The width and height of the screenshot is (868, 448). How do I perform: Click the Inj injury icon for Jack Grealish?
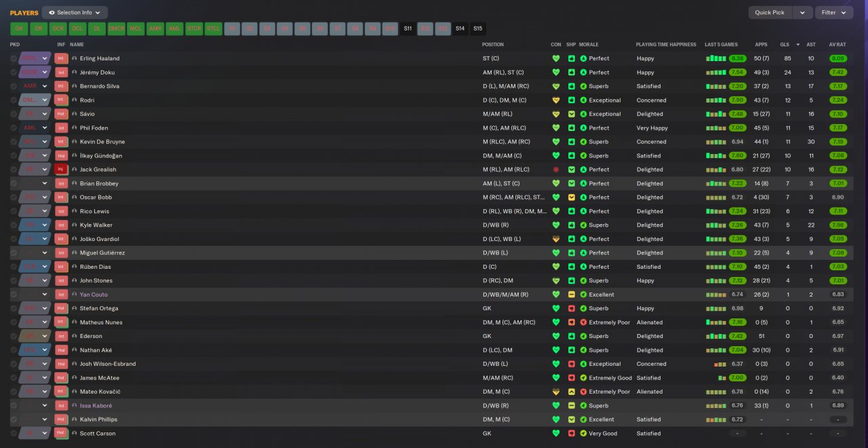(62, 170)
